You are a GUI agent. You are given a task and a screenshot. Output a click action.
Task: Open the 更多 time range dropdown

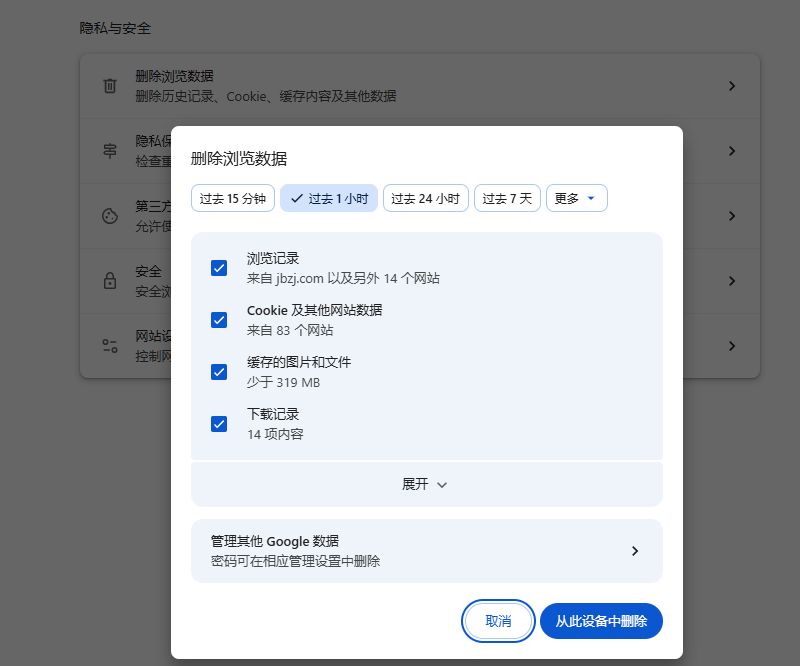click(x=577, y=198)
